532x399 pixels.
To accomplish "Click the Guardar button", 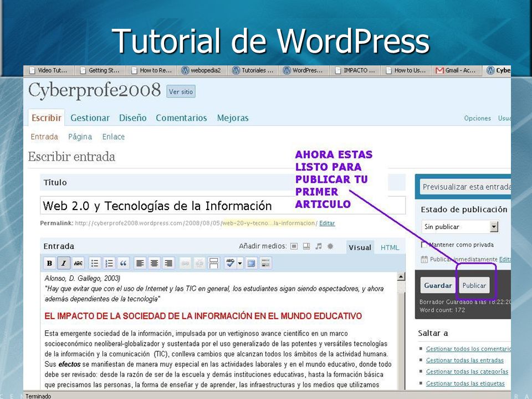I will coord(438,285).
